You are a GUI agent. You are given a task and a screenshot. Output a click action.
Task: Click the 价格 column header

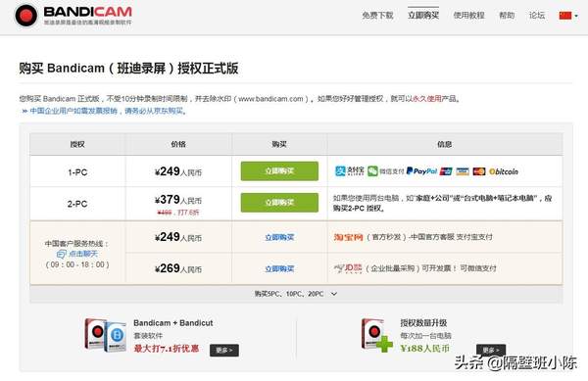click(x=178, y=144)
